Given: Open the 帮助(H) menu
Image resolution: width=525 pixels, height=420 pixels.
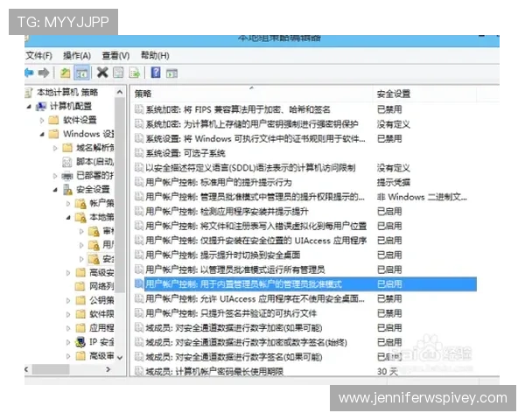Looking at the screenshot, I should coord(155,55).
